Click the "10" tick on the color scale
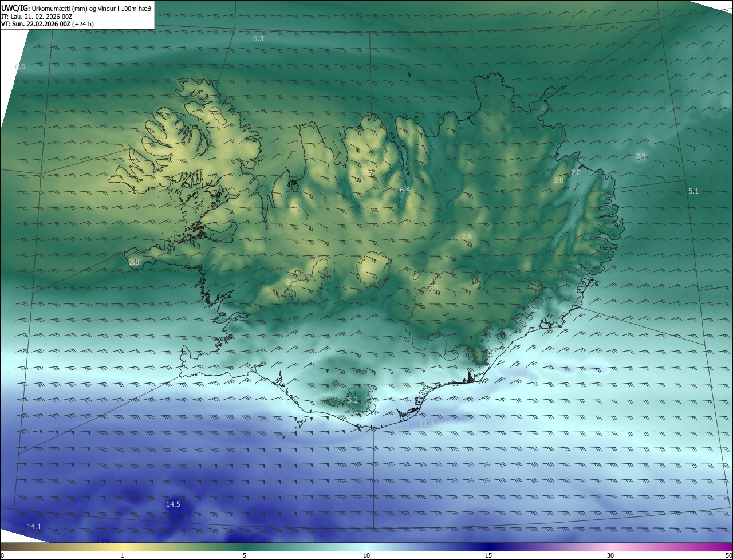The width and height of the screenshot is (733, 560). [x=366, y=555]
